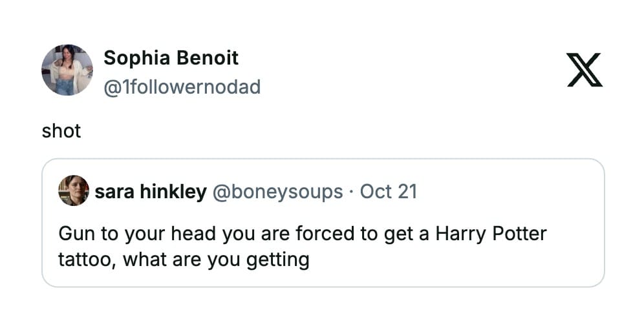644x328 pixels.
Task: Click the words "Harry Potter" in the quote
Action: [x=491, y=233]
